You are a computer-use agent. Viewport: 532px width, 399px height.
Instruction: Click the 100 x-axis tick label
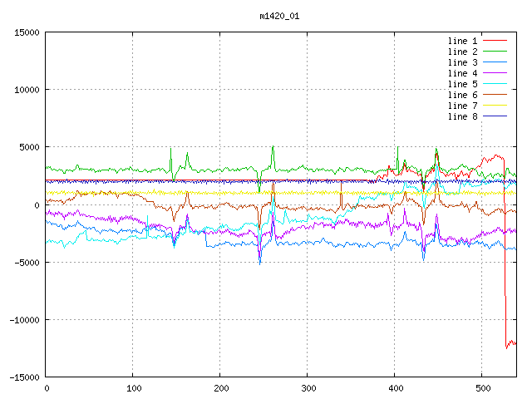tap(133, 387)
